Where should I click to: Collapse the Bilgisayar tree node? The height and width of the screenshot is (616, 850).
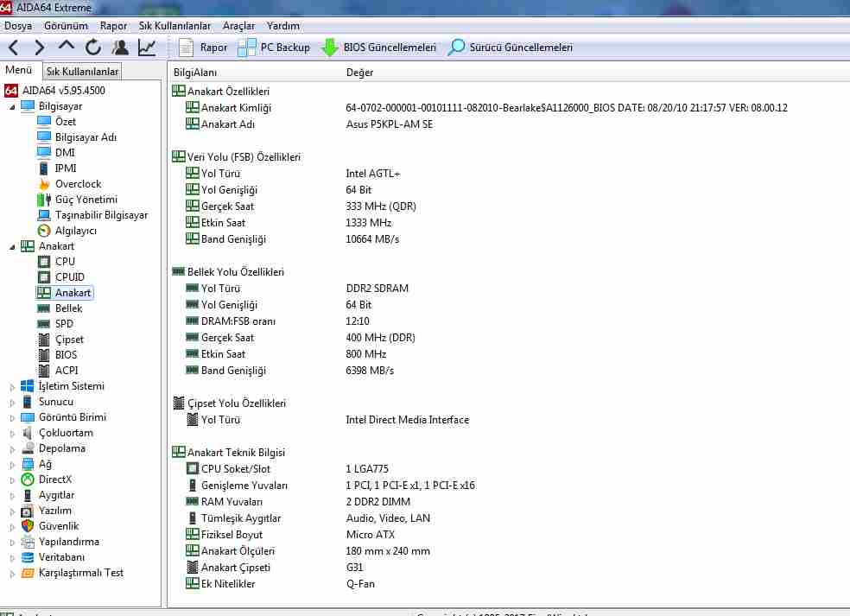pos(13,106)
